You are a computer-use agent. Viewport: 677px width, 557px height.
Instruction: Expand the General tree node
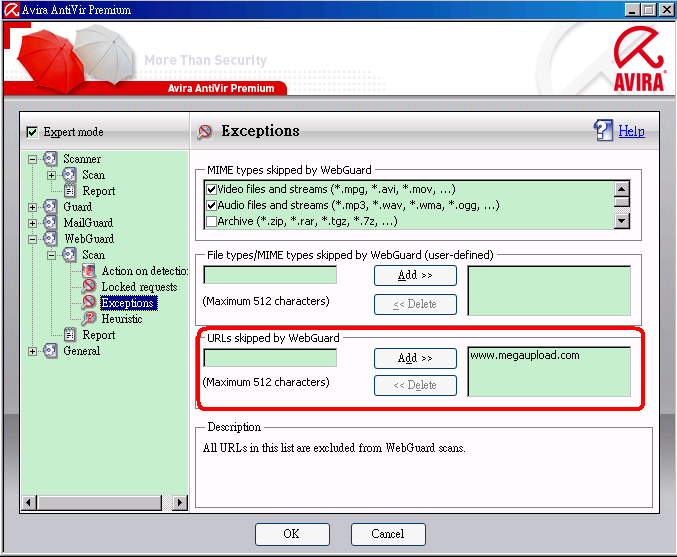click(x=33, y=351)
